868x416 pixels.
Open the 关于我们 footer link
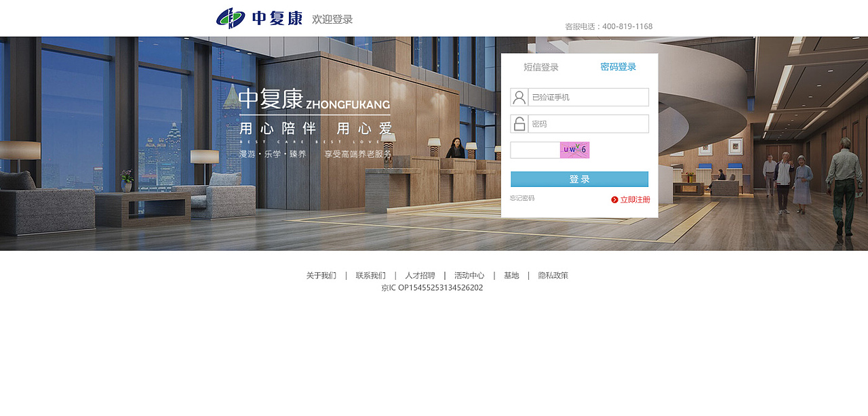click(x=321, y=275)
